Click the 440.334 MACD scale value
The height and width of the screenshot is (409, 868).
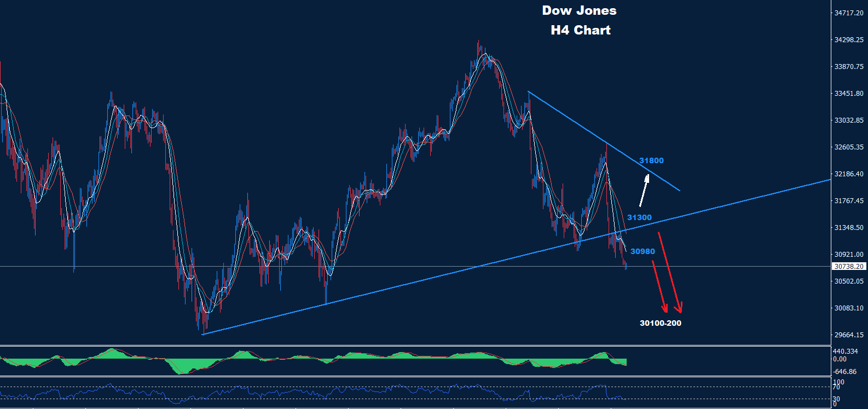pyautogui.click(x=846, y=351)
